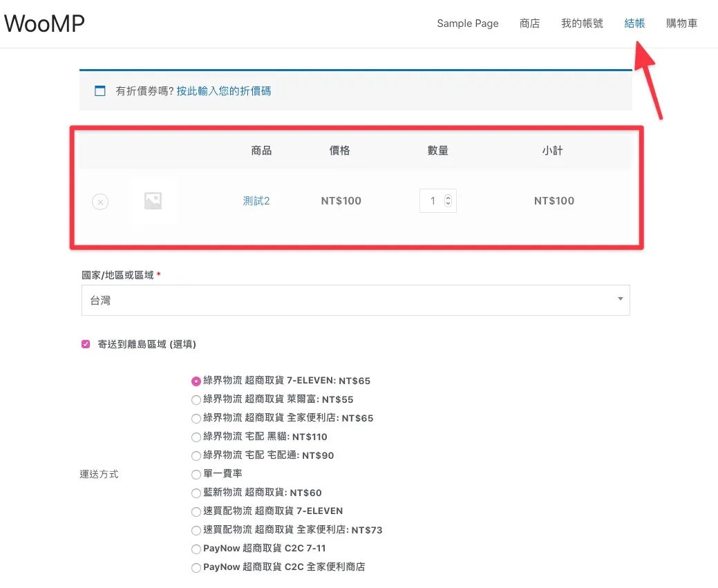This screenshot has width=718, height=588.
Task: Select 綠界物流 超商取貨 萊爾富 shipping option
Action: point(196,399)
